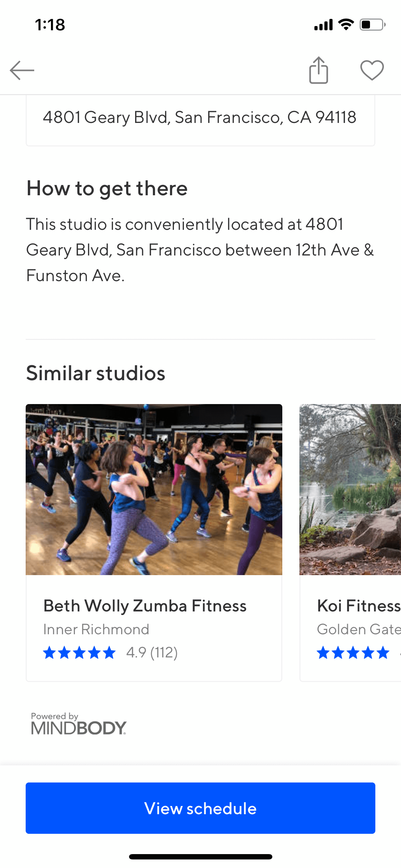This screenshot has height=868, width=401.
Task: Tap the cellular signal bars icon
Action: [323, 25]
